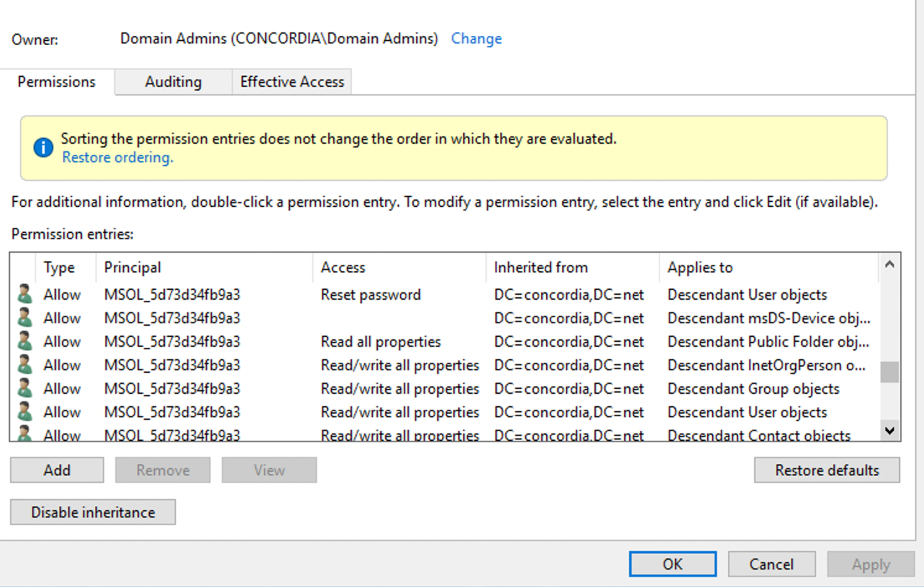Click the scroll-down arrow on the entries list
The image size is (924, 587).
click(x=889, y=430)
